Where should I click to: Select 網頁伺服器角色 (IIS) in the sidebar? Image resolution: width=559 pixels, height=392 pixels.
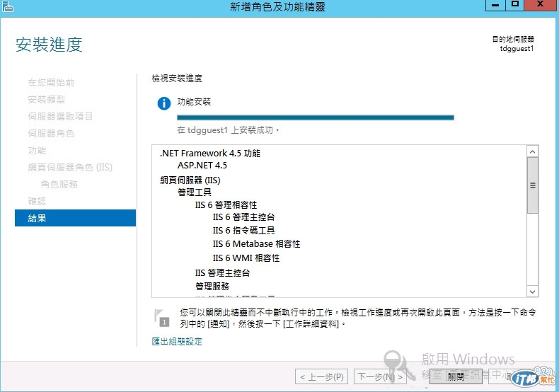(x=70, y=168)
